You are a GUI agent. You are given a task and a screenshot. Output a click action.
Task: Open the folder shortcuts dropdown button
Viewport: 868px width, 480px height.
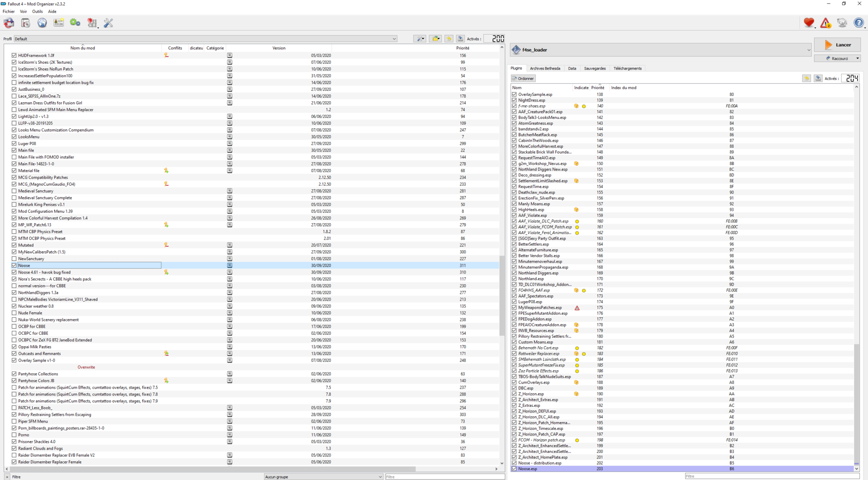coord(435,39)
